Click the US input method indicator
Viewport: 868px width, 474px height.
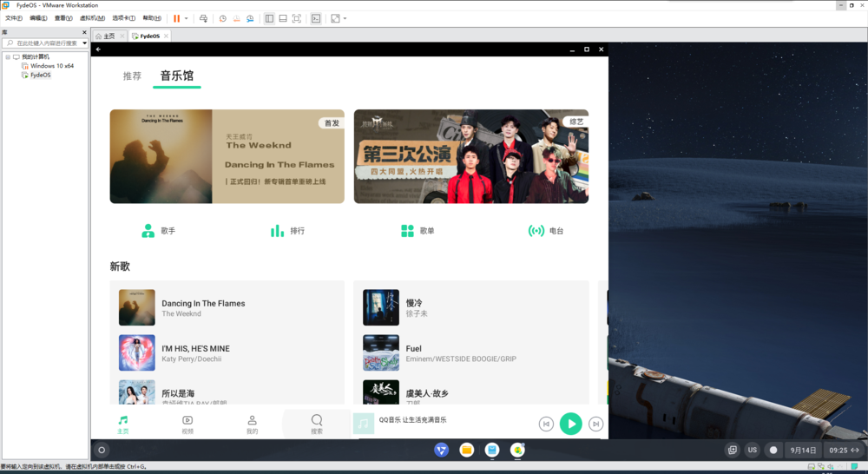(x=753, y=451)
